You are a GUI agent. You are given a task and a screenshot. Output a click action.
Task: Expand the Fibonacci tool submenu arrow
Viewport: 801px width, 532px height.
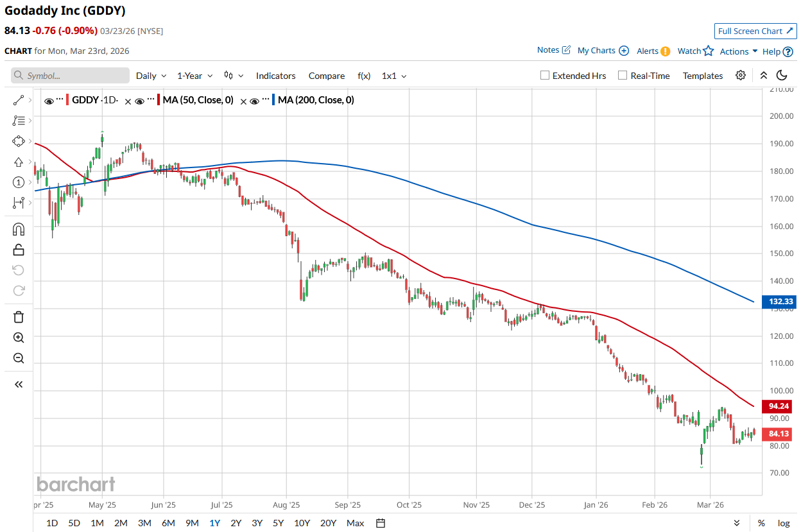point(31,121)
